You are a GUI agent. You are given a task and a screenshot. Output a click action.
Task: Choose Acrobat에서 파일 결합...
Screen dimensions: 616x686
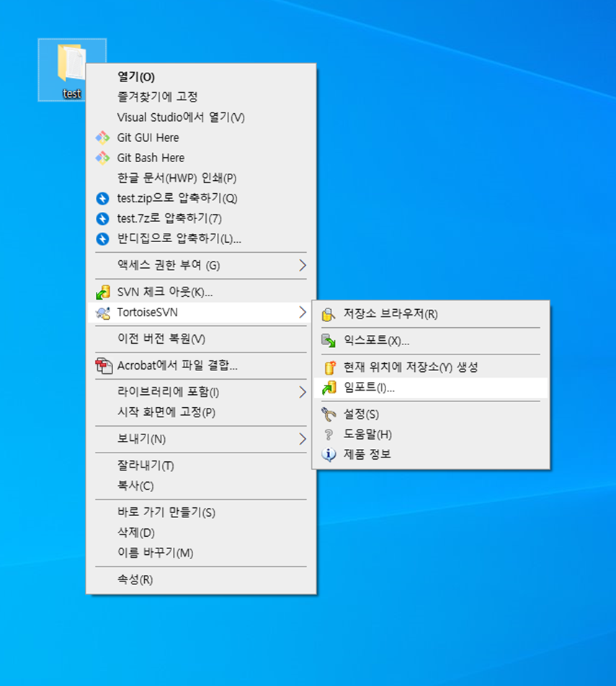[201, 366]
